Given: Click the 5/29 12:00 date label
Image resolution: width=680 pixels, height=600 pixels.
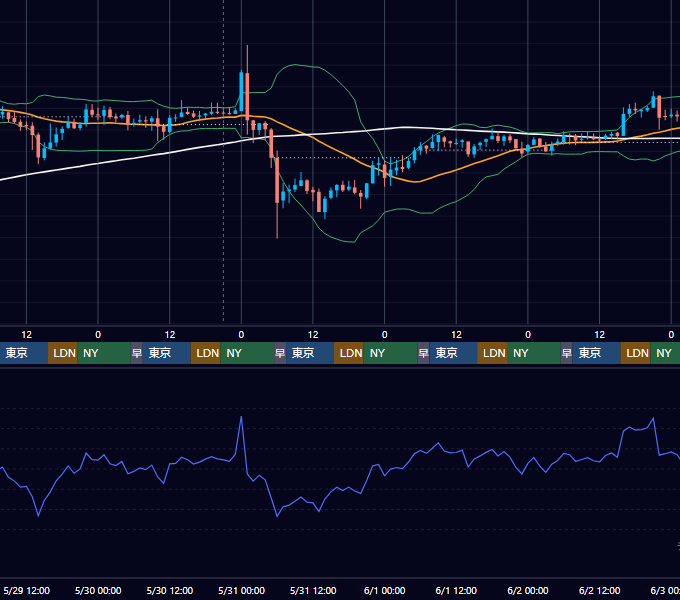Looking at the screenshot, I should click(26, 590).
